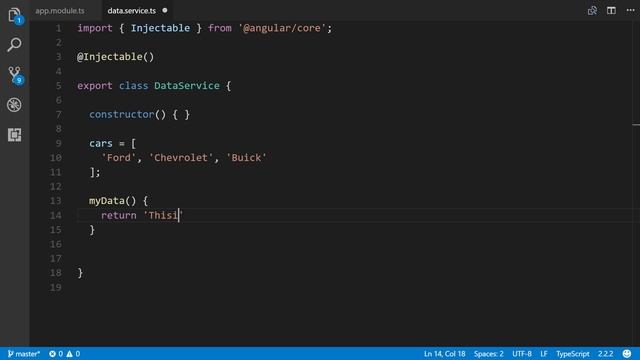Screen dimensions: 640x360
Task: Click the 'Ford' string
Action: coord(118,158)
